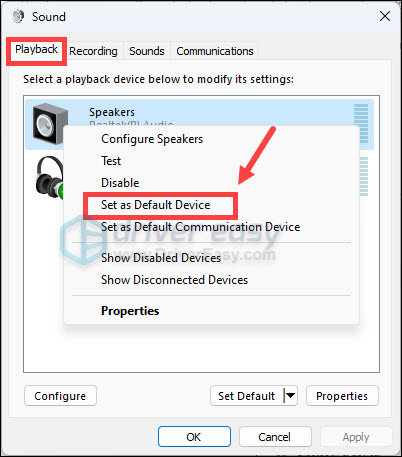Screen dimensions: 402x457
Task: Open the Set Default dropdown arrow
Action: 291,396
